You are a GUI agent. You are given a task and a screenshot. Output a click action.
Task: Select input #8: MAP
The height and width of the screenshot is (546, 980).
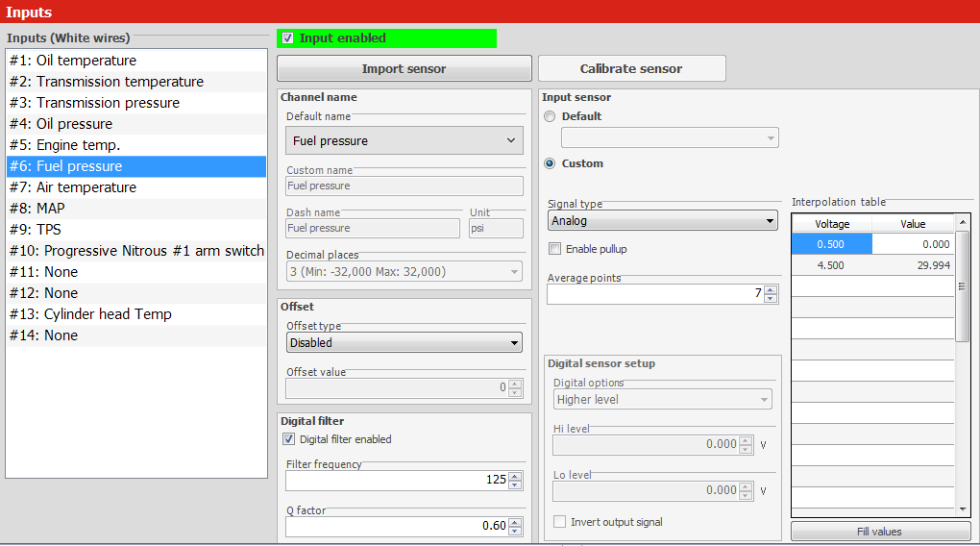click(x=51, y=209)
